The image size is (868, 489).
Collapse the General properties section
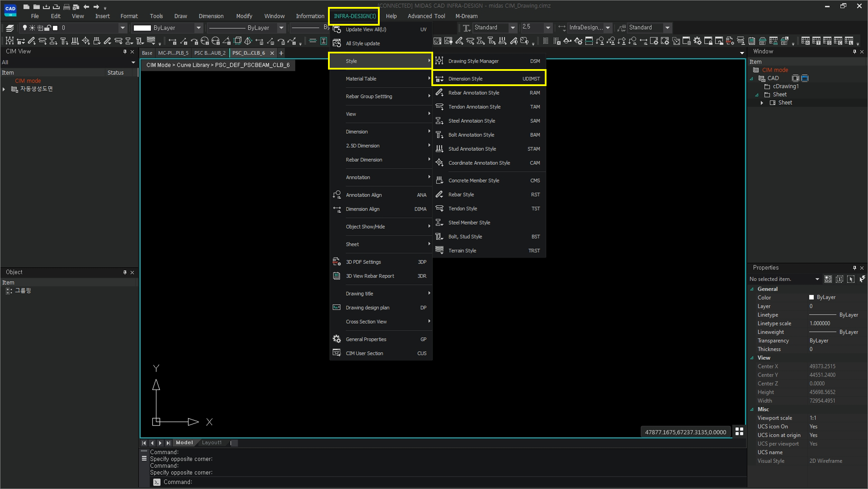752,289
